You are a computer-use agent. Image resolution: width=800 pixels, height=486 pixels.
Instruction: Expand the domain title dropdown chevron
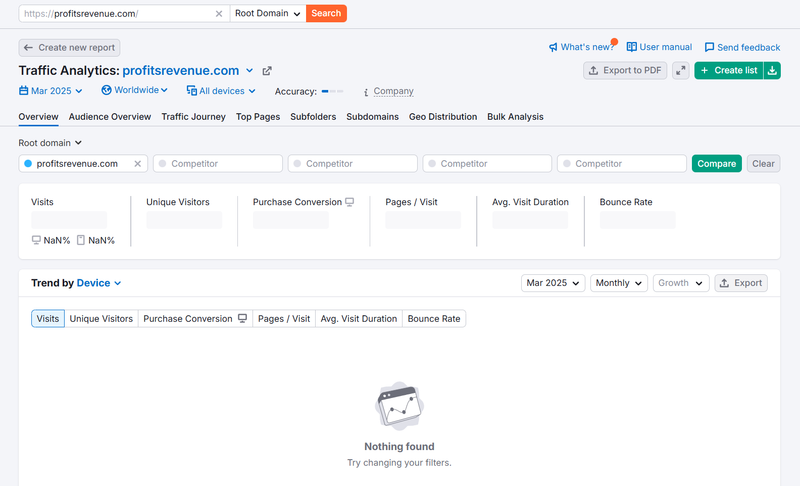[x=249, y=70]
